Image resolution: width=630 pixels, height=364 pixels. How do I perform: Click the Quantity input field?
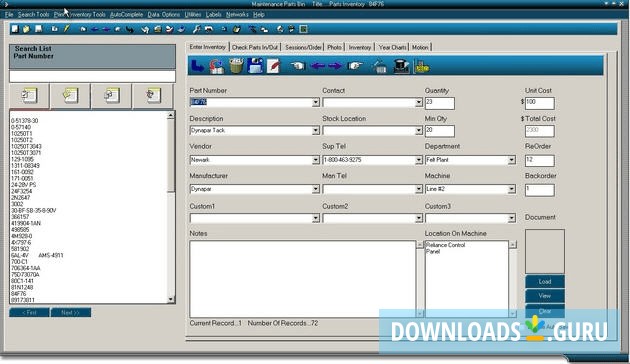(440, 103)
